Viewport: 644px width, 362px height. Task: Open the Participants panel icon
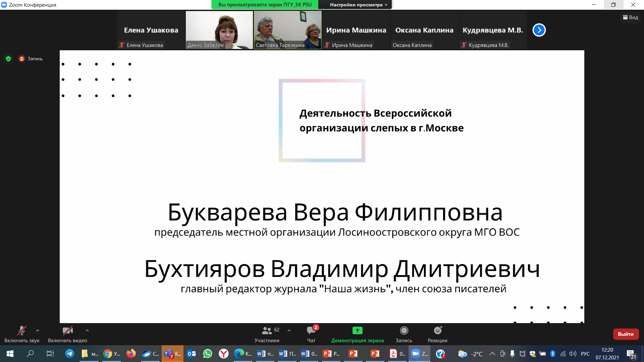[x=267, y=330]
